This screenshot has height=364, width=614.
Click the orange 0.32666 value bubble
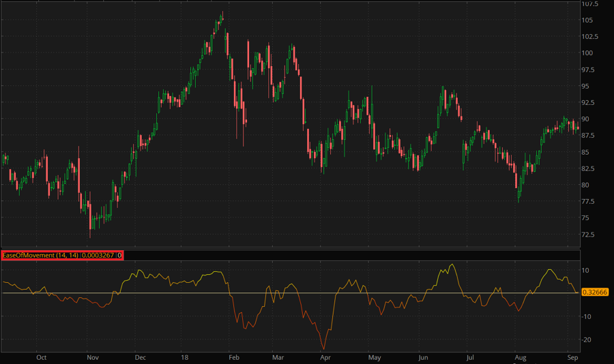(x=595, y=292)
